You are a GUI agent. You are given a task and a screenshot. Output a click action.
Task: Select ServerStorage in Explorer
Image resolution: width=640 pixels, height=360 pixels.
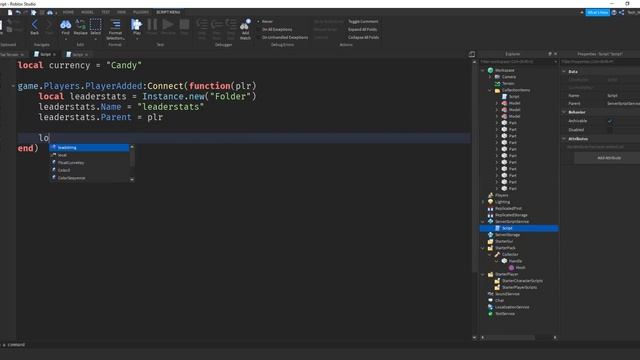(507, 235)
